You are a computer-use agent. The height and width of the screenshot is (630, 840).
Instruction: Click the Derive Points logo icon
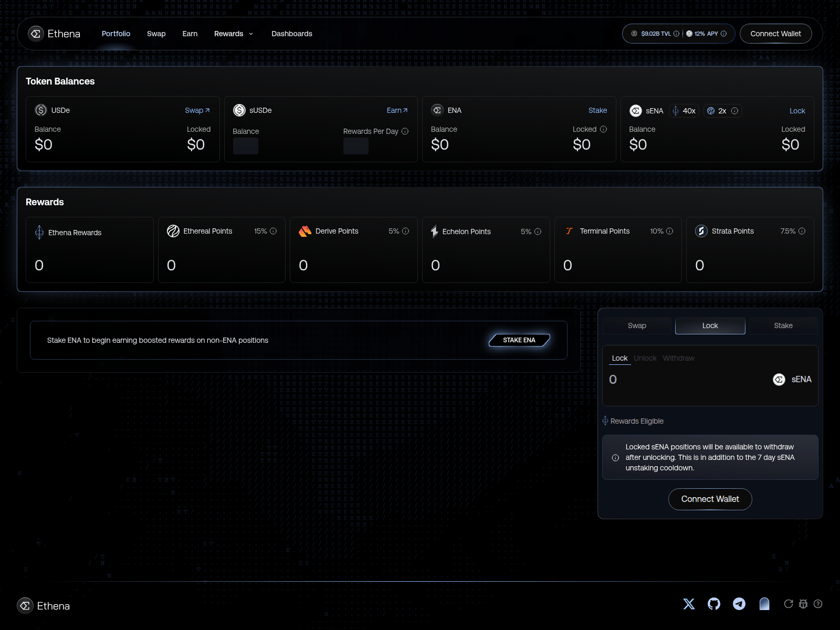tap(305, 231)
